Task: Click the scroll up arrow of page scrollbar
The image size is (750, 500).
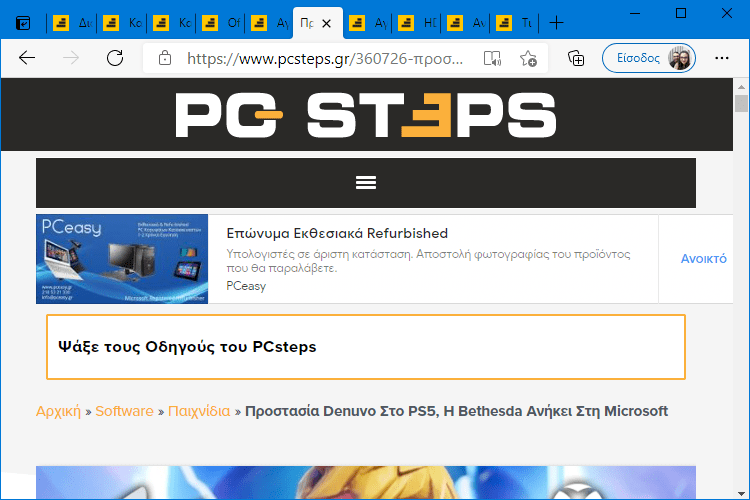Action: 741,87
